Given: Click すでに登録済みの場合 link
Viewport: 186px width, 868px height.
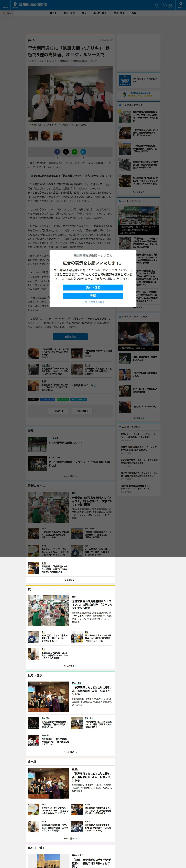Looking at the screenshot, I should pyautogui.click(x=93, y=302).
